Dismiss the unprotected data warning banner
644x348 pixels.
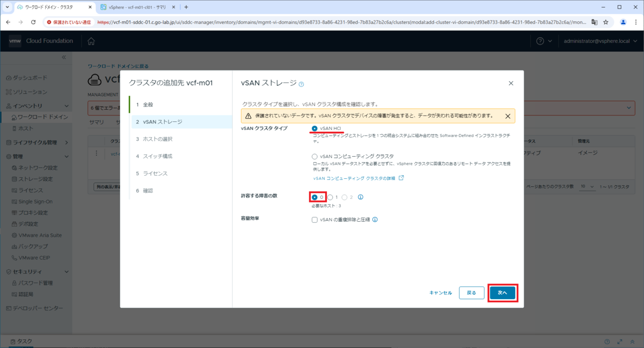pyautogui.click(x=508, y=116)
